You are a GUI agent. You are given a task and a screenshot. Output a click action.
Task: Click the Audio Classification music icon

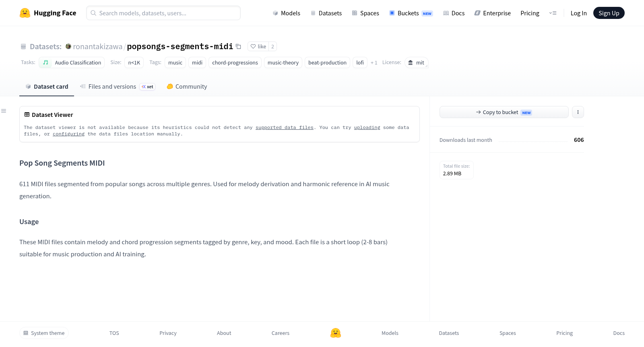point(45,62)
